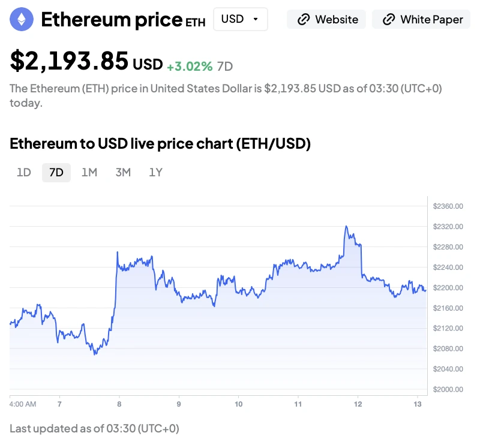Open the USD currency dropdown
This screenshot has width=504, height=445.
[240, 19]
